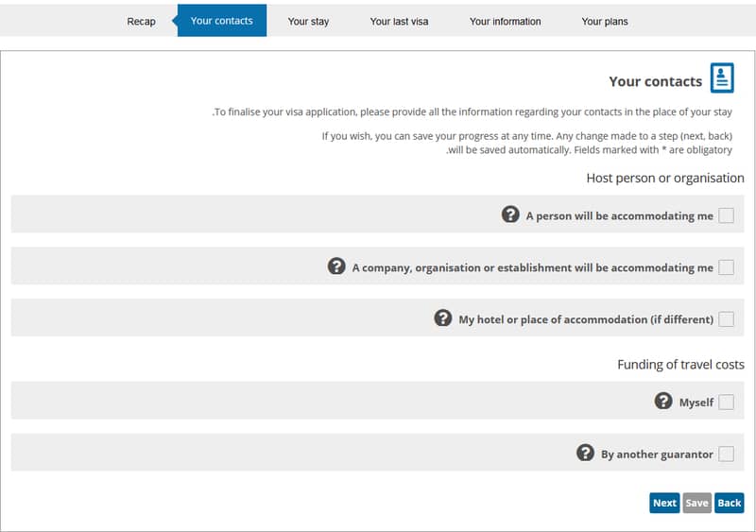Check the 'Myself' funding checkbox
This screenshot has width=756, height=532.
pyautogui.click(x=726, y=402)
